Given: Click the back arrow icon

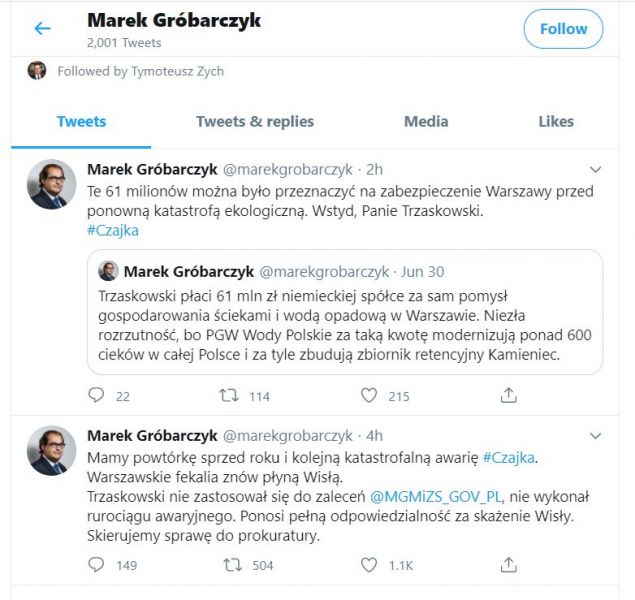Looking at the screenshot, I should [42, 29].
